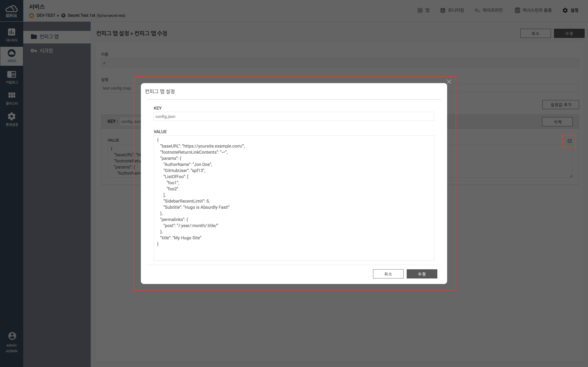Viewport: 588px width, 367px height.
Task: Close the config map settings dialog
Action: 449,82
